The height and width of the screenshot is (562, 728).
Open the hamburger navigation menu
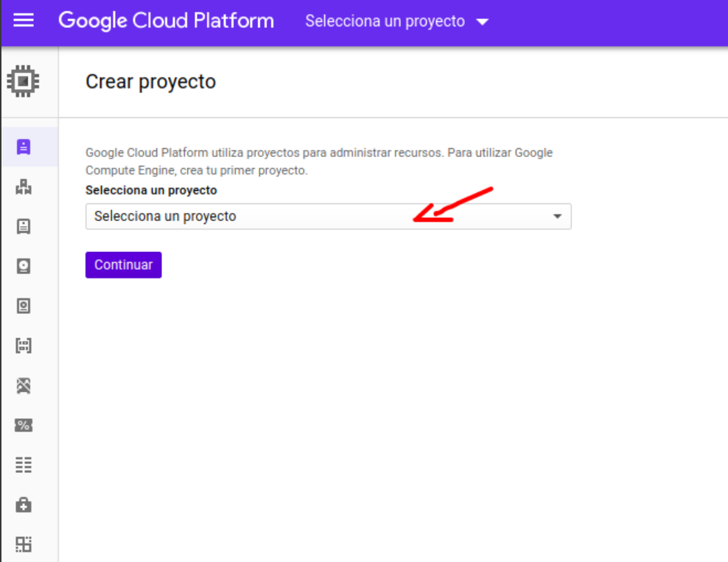(x=24, y=21)
